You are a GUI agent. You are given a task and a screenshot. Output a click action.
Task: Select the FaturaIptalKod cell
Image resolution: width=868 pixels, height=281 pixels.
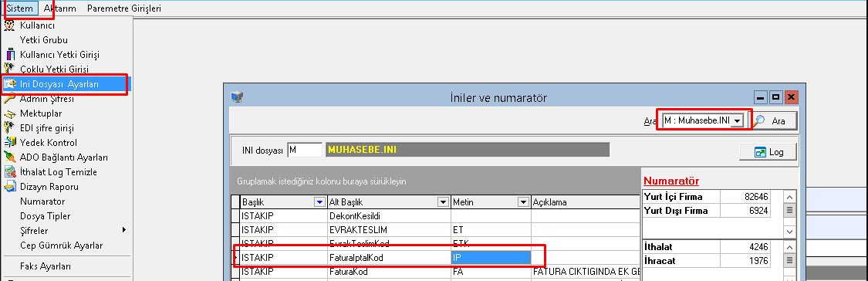(x=389, y=258)
